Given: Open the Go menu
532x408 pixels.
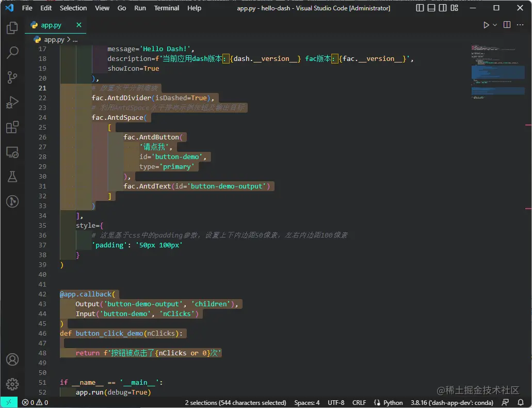Looking at the screenshot, I should 121,8.
